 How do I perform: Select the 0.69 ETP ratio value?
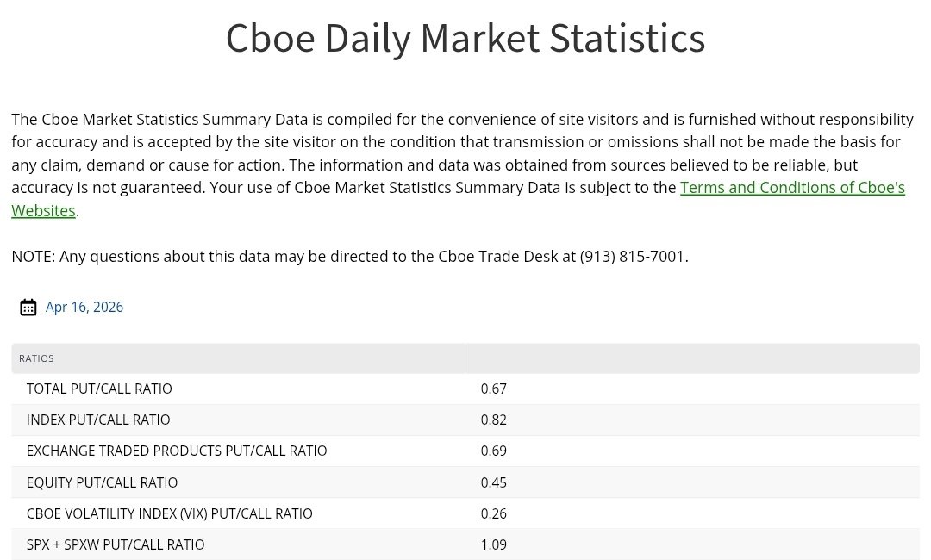click(x=493, y=451)
